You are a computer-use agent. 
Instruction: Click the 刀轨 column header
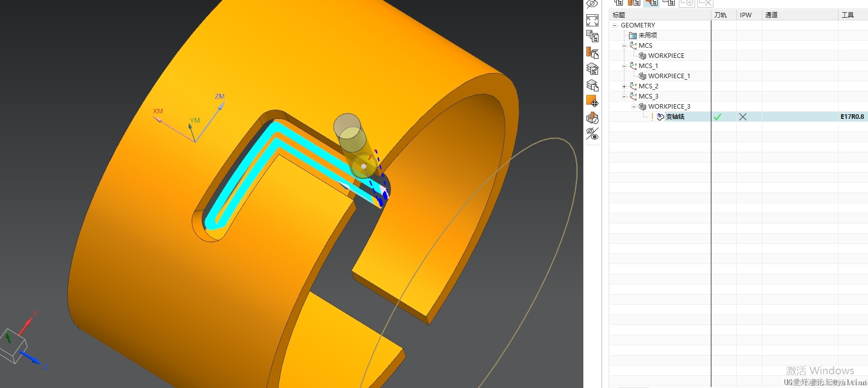(724, 15)
